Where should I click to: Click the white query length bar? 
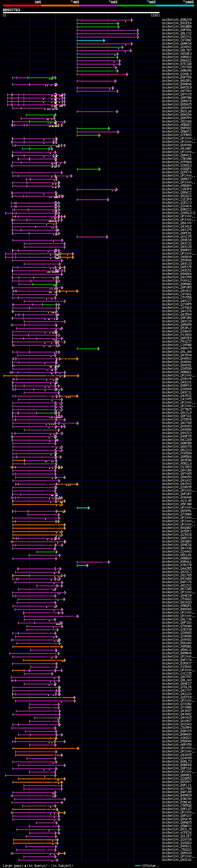(81, 13)
